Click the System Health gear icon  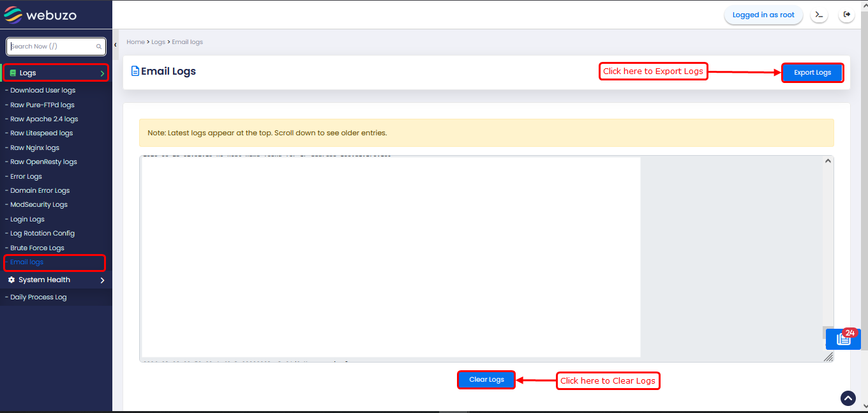click(11, 280)
